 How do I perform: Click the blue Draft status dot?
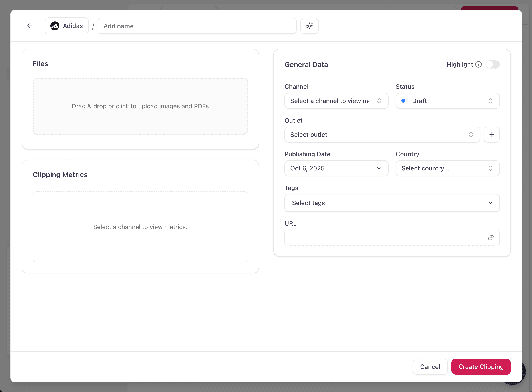pyautogui.click(x=403, y=101)
